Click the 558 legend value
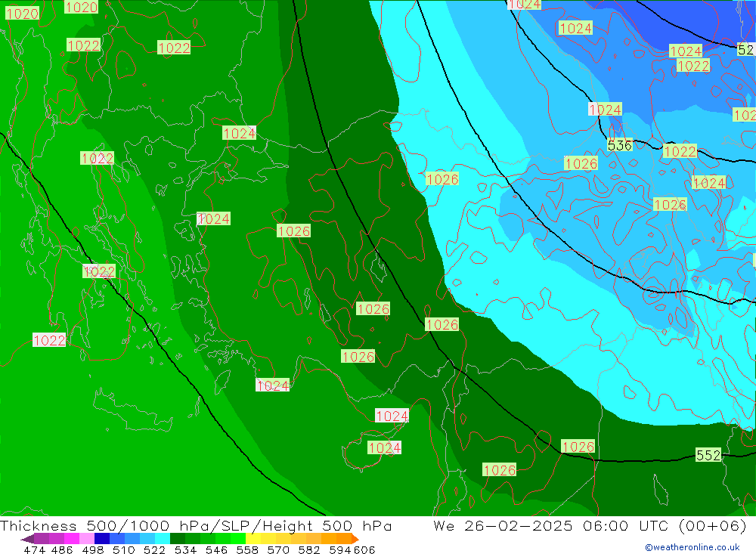 point(247,549)
